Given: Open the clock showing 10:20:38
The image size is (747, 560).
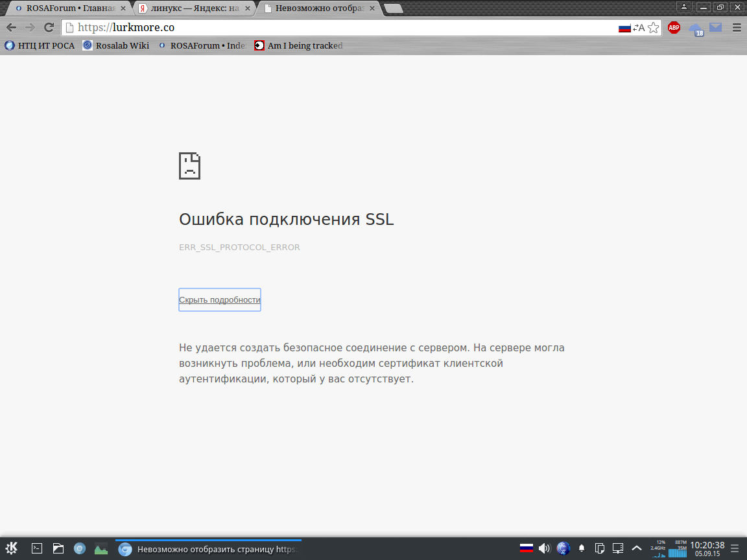Looking at the screenshot, I should (x=707, y=548).
